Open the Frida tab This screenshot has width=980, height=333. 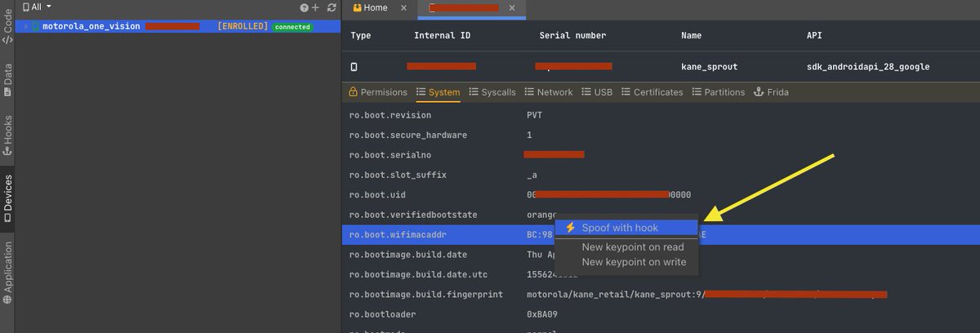[771, 92]
